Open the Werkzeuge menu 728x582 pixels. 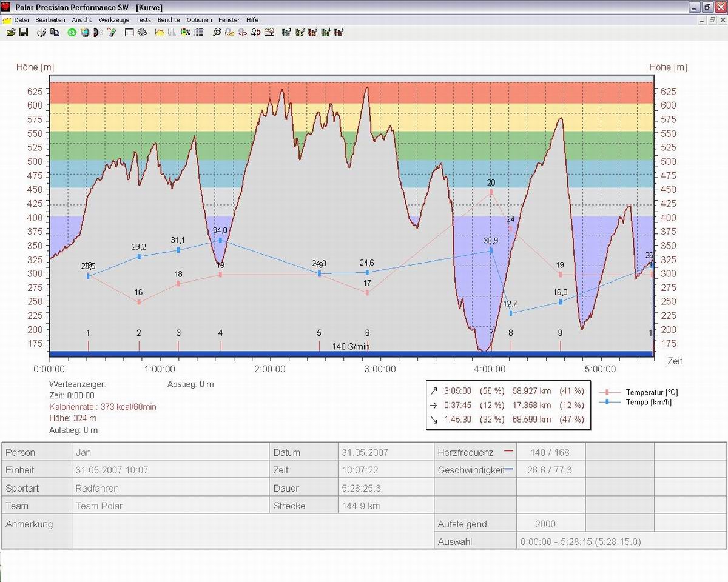point(114,20)
